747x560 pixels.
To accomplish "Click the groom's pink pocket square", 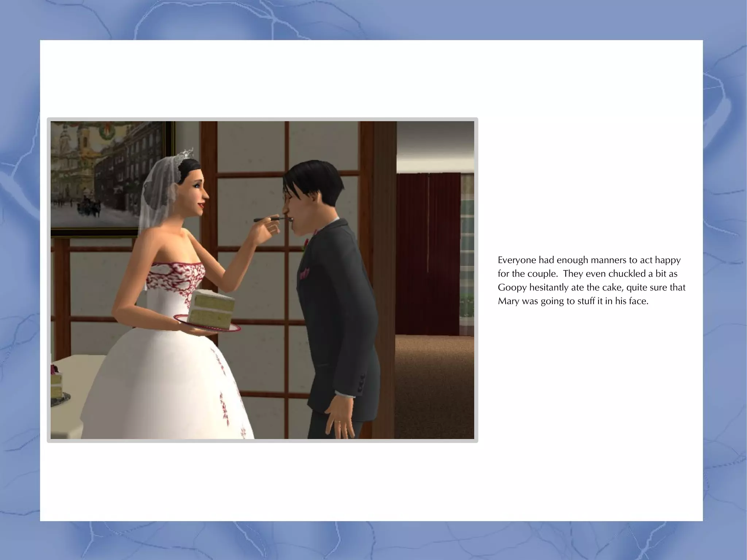I will click(x=304, y=273).
